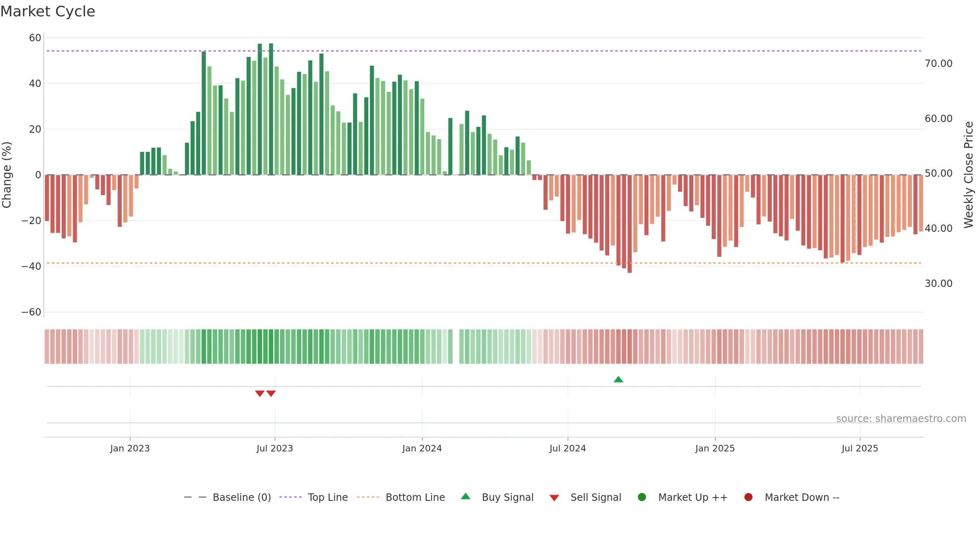Toggle the Market Up ++ legend entry
The image size is (980, 551).
click(682, 497)
